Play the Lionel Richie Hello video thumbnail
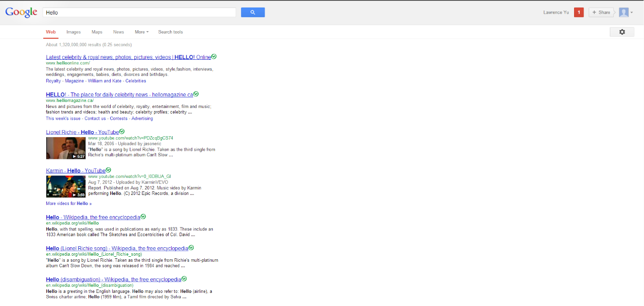This screenshot has height=306, width=644. 66,148
